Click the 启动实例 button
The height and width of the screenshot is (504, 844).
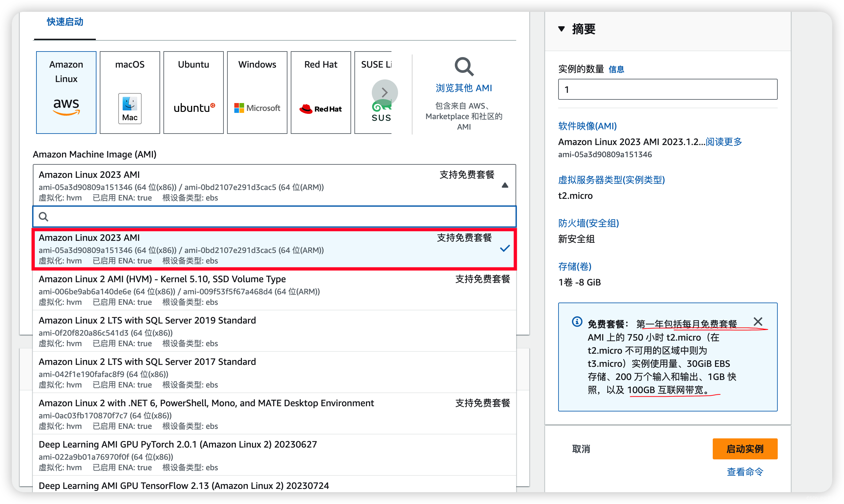[745, 449]
